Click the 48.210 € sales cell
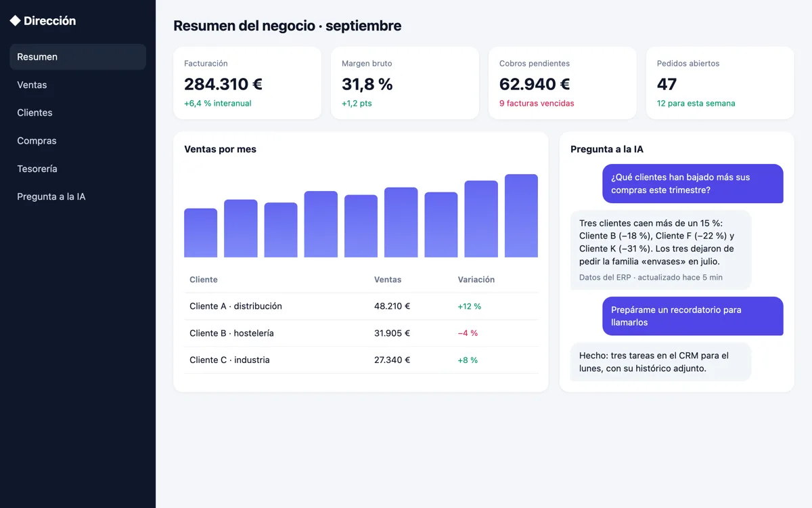This screenshot has width=812, height=508. 392,306
